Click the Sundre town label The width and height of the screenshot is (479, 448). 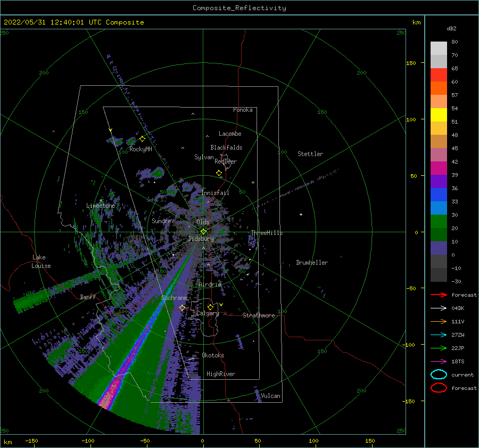161,221
